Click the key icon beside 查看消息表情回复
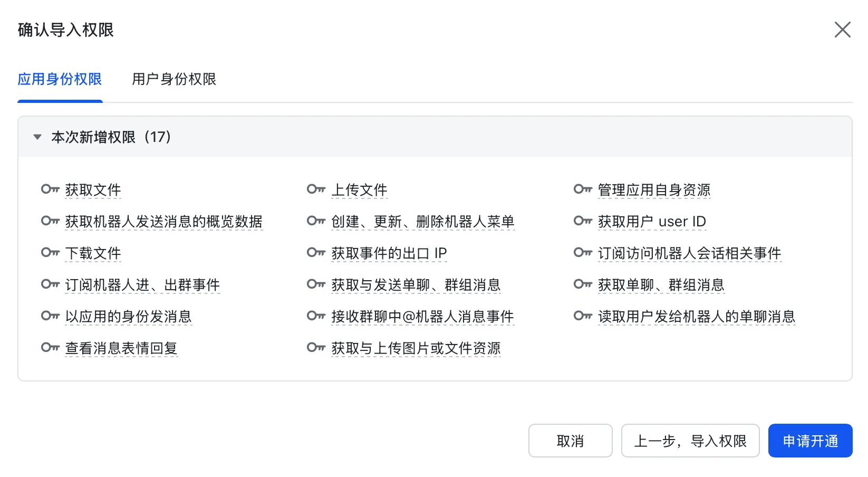 [x=50, y=348]
